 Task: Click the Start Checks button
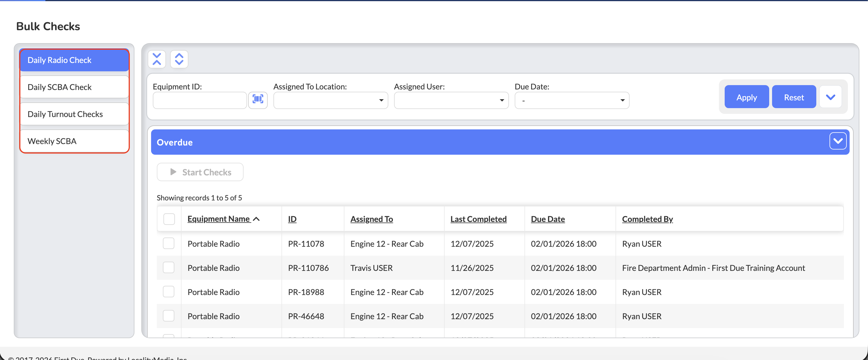point(200,172)
